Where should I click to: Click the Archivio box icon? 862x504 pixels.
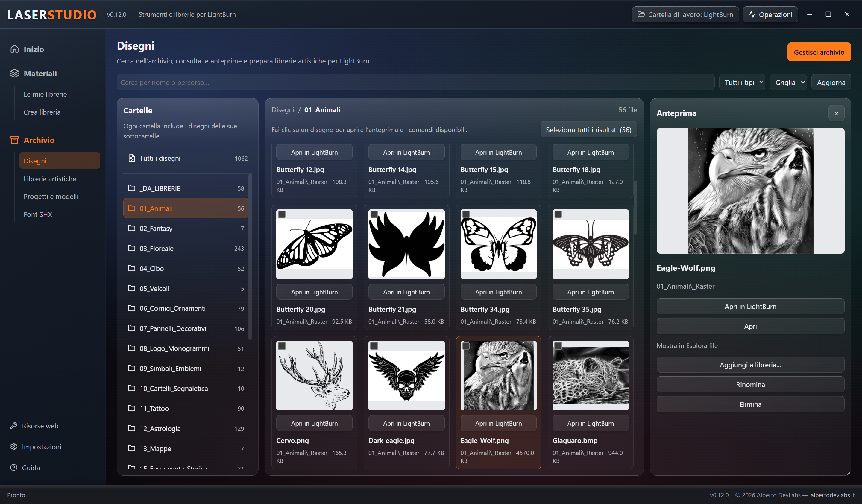click(14, 140)
